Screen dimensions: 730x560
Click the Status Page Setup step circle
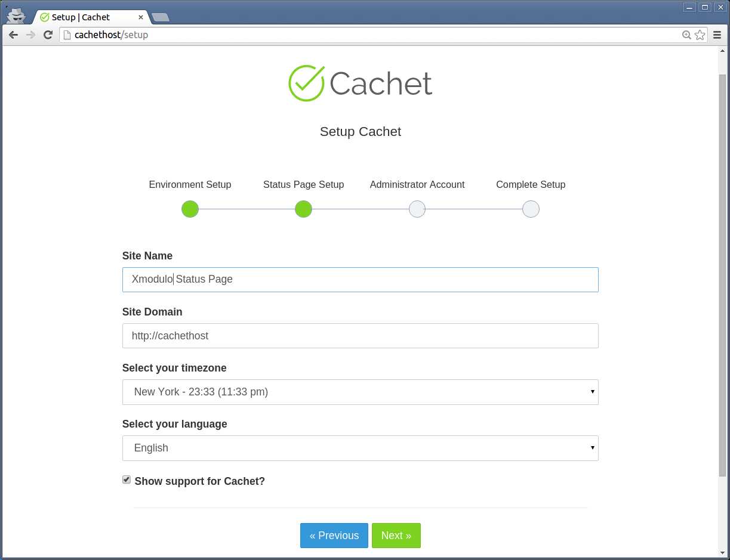[x=303, y=209]
